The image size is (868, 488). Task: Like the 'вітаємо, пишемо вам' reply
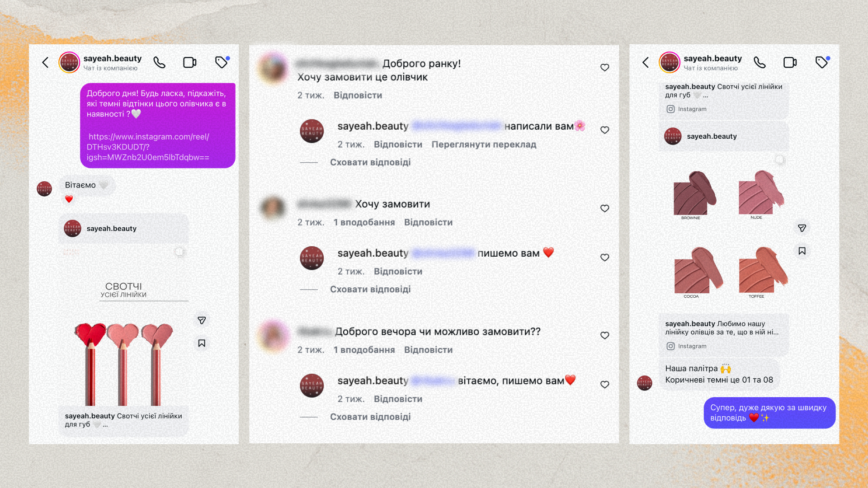click(605, 385)
